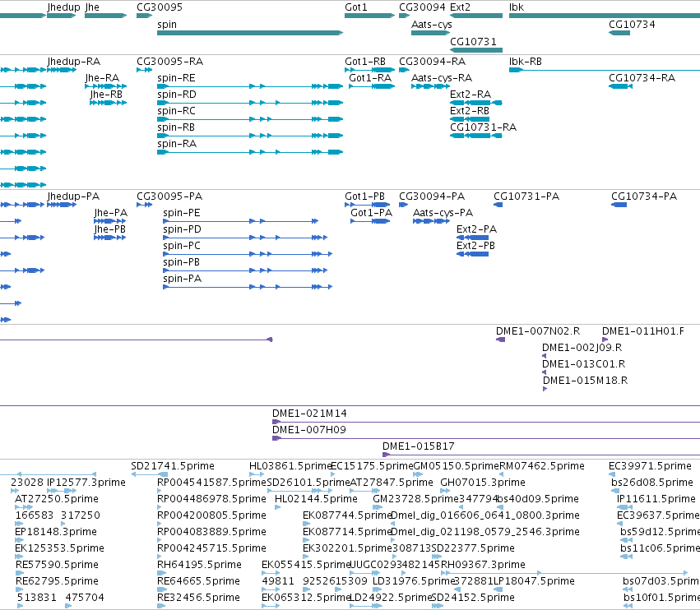Click the CG30095-PA protein label

coord(169,196)
